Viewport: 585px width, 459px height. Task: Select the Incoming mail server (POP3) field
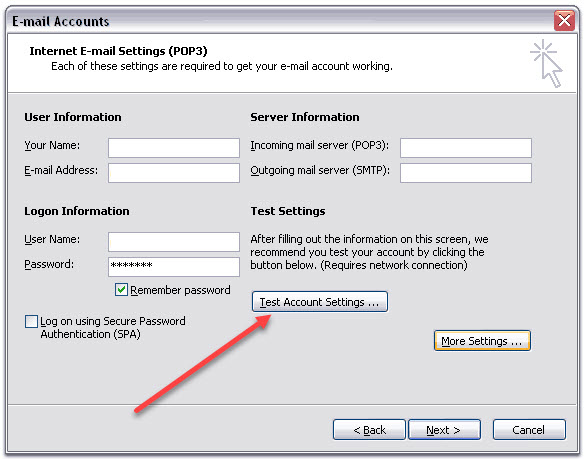click(x=466, y=148)
